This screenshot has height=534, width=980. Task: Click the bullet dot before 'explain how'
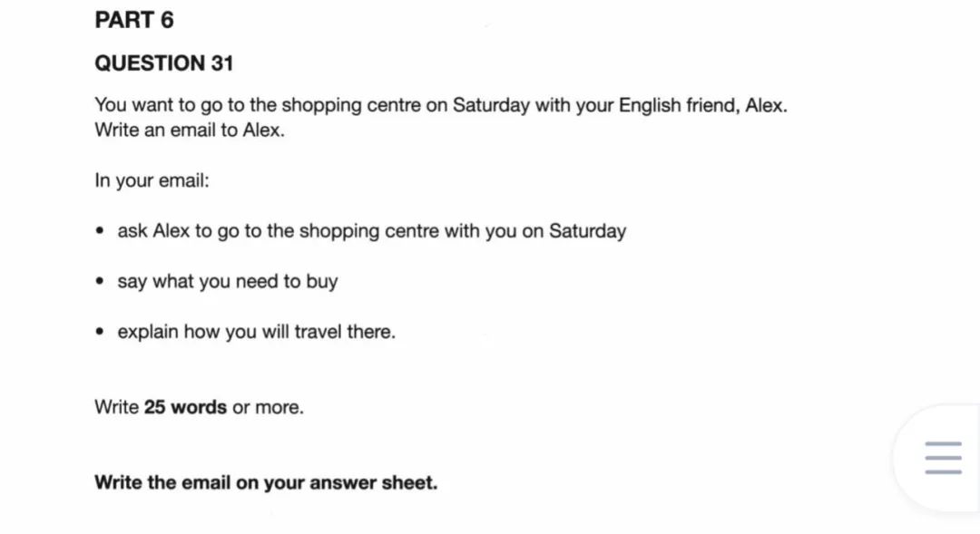point(100,331)
